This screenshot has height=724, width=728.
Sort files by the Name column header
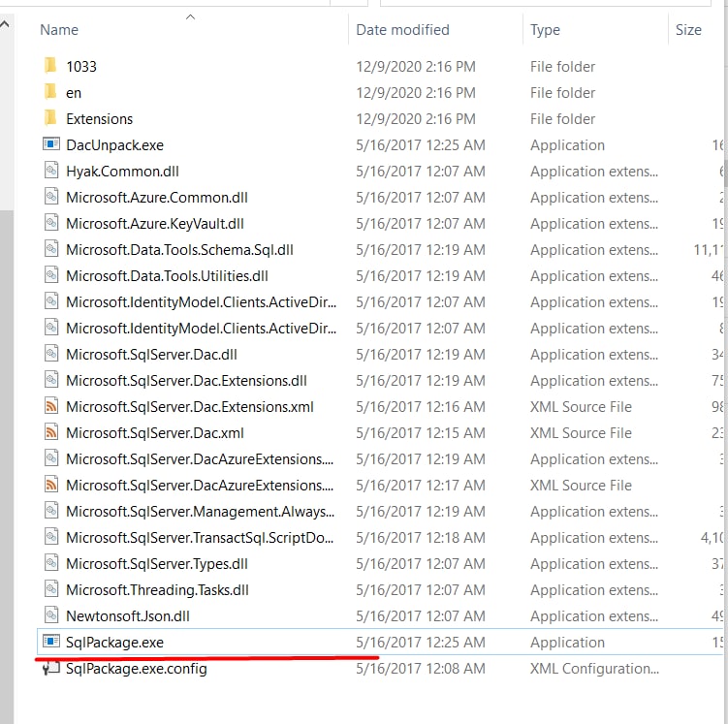click(59, 30)
